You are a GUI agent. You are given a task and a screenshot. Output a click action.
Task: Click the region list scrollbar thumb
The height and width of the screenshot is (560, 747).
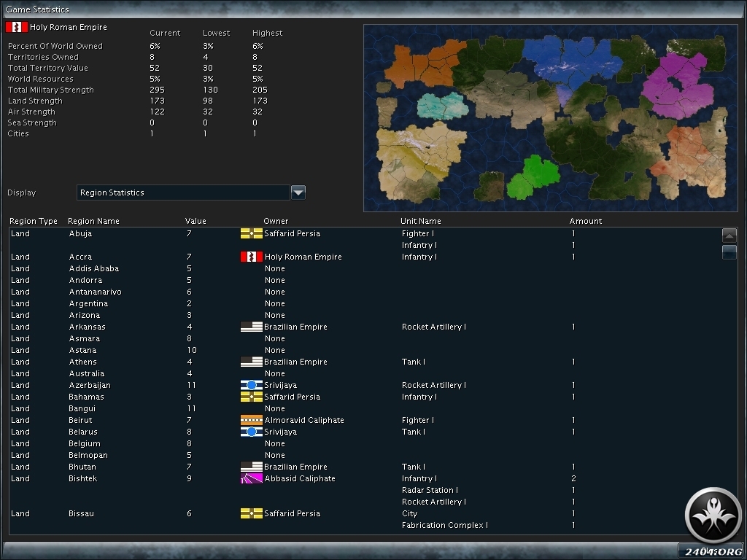pos(729,252)
